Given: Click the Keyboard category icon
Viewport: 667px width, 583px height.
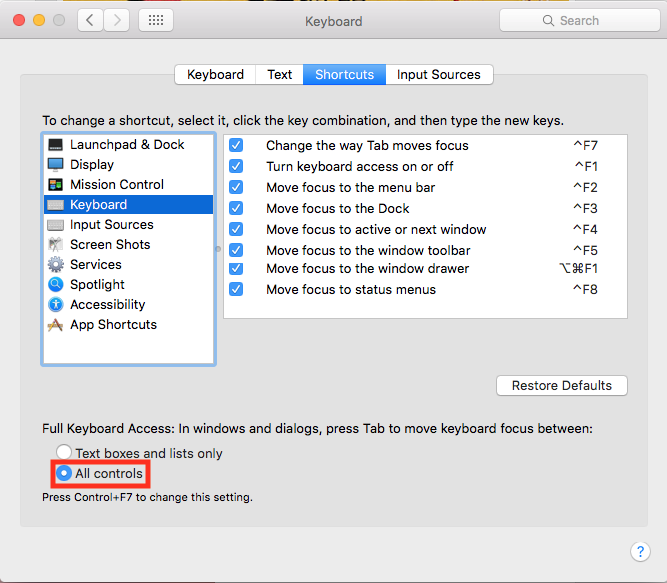Looking at the screenshot, I should pyautogui.click(x=55, y=205).
